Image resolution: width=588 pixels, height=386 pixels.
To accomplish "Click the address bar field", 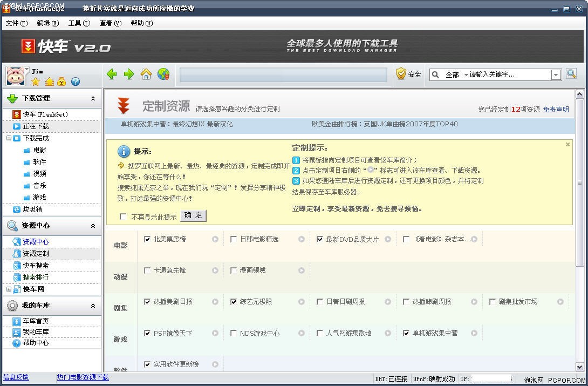I will click(283, 75).
